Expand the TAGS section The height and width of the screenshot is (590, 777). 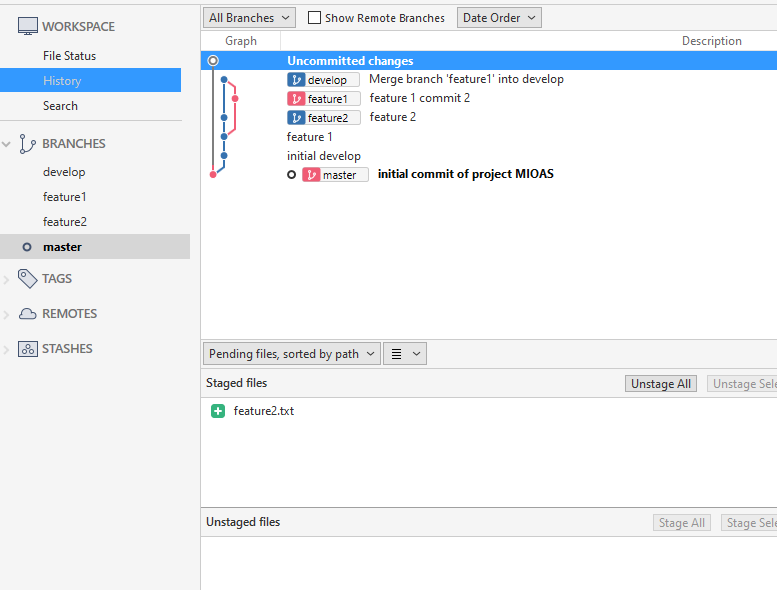coord(6,279)
